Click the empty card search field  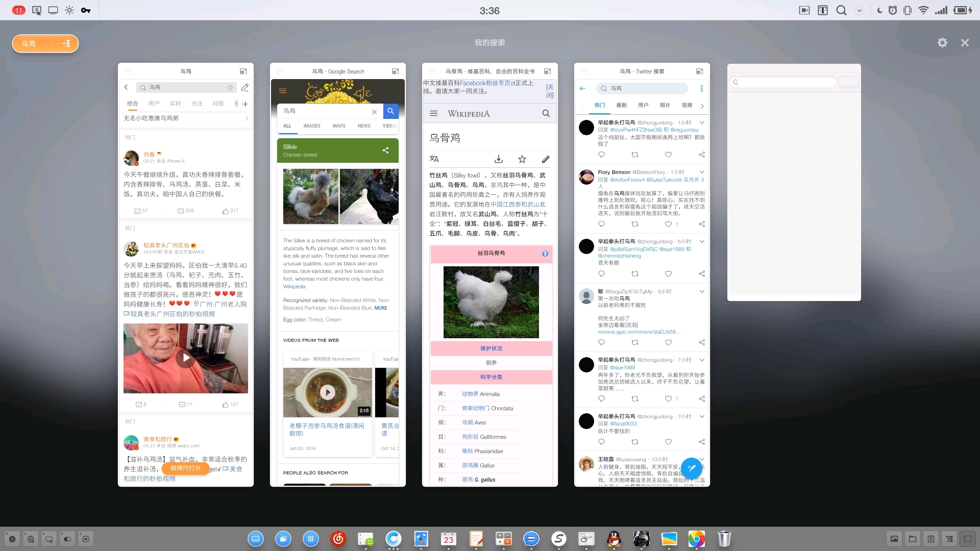pyautogui.click(x=784, y=82)
